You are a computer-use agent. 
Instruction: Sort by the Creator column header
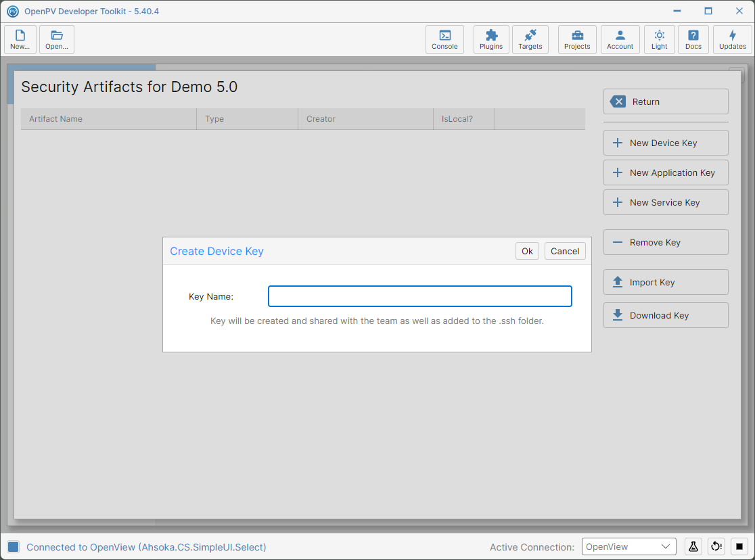coord(366,119)
